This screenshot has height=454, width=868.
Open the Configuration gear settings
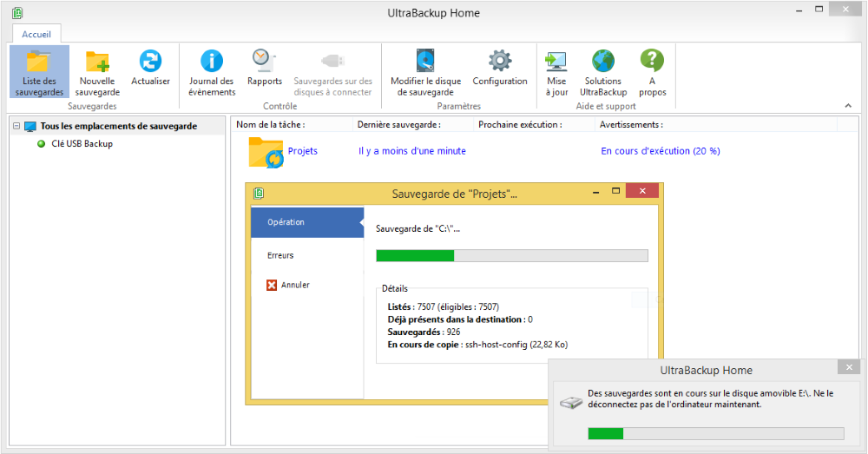coord(500,69)
